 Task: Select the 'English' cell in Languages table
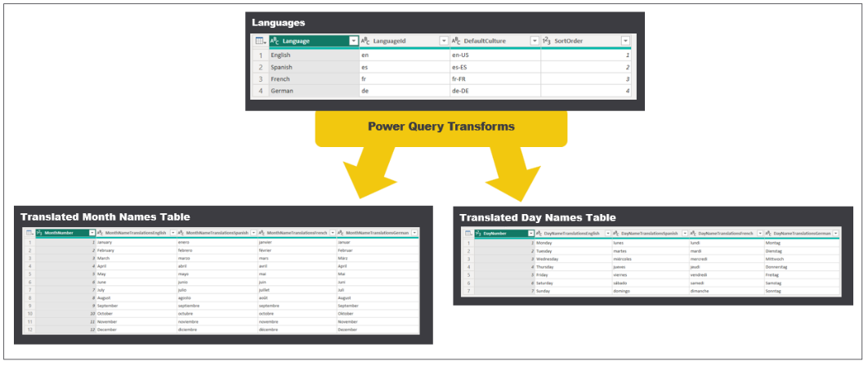pos(314,56)
